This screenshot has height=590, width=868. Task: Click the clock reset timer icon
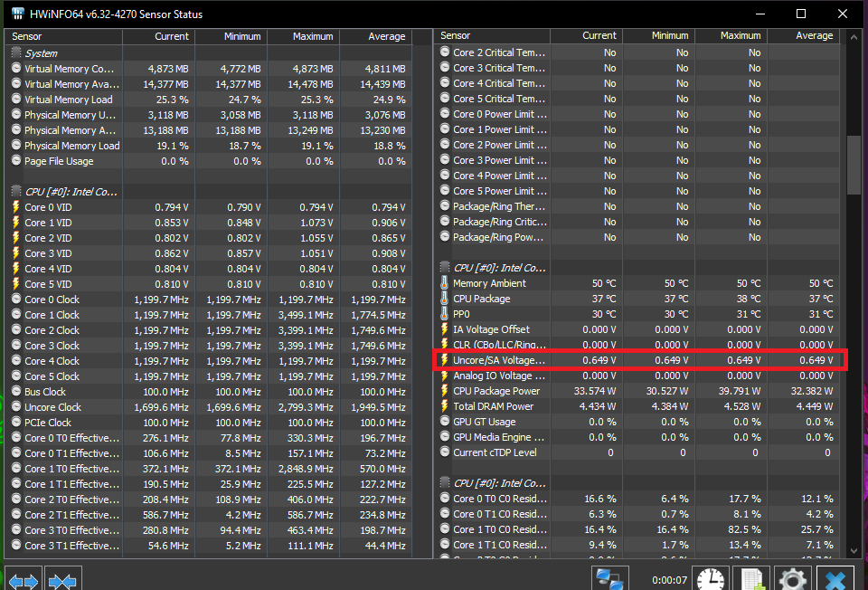pyautogui.click(x=711, y=579)
